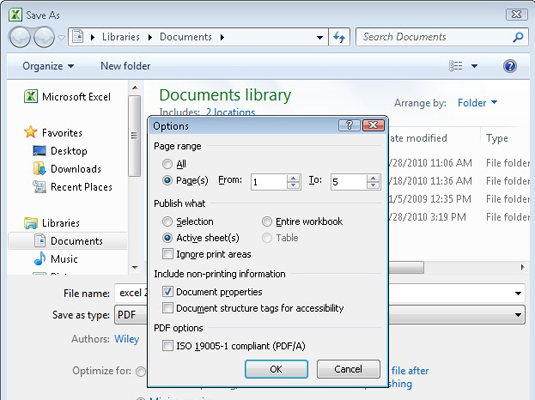
Task: Open Music library in navigation pane
Action: click(56, 259)
